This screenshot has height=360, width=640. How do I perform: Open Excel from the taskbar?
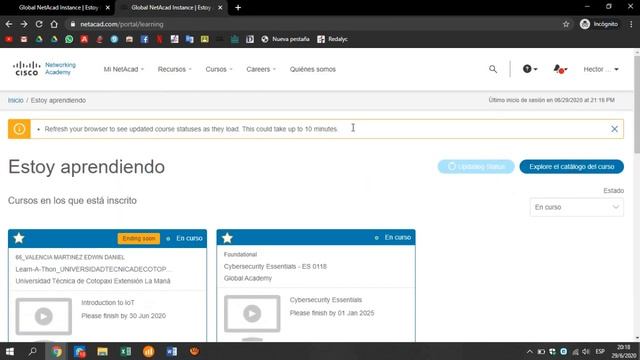(126, 351)
